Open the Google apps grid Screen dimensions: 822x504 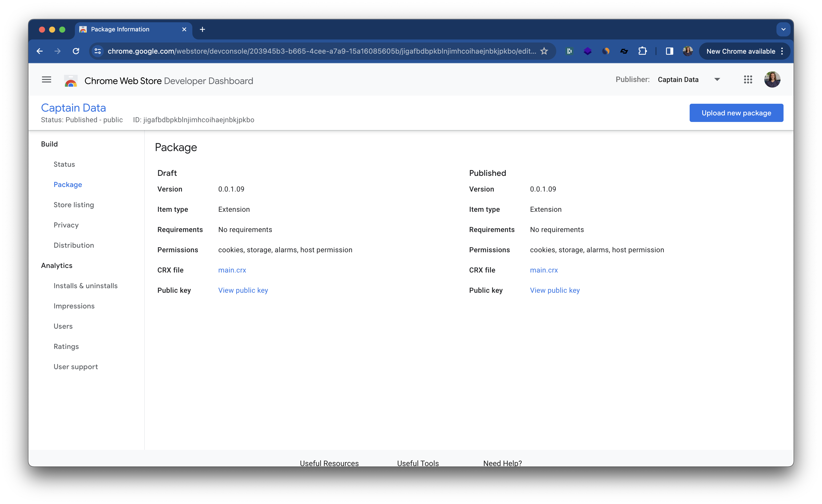(x=748, y=79)
